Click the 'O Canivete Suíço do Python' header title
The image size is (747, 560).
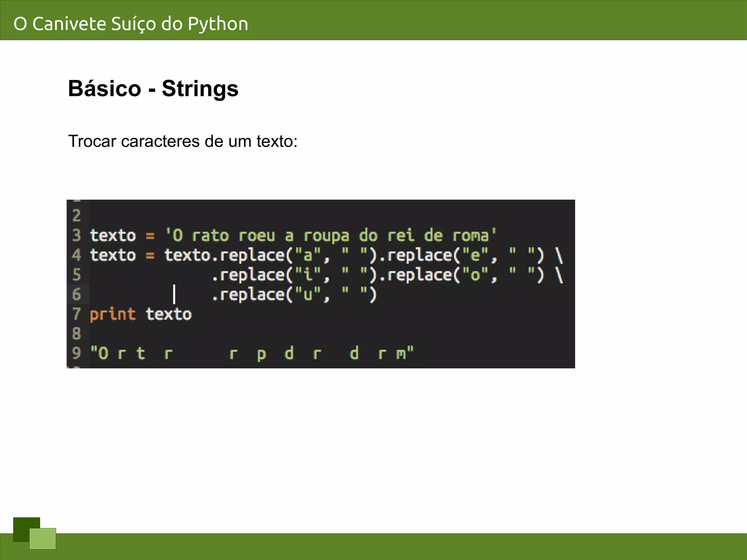tap(131, 24)
